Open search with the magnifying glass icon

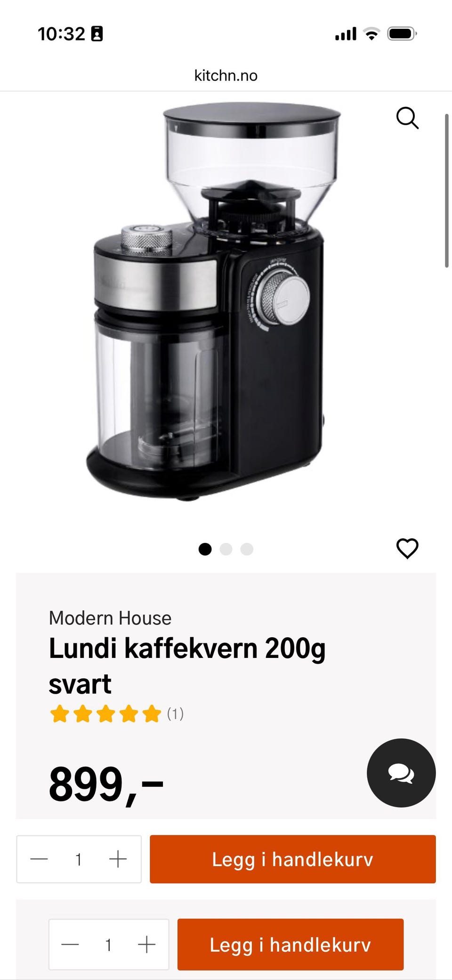pyautogui.click(x=407, y=118)
